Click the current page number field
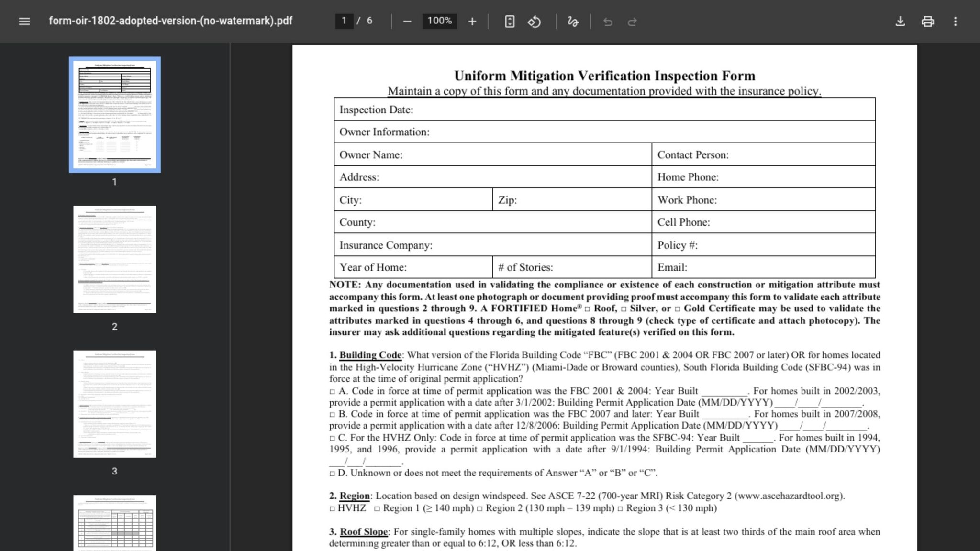Screen dimensions: 980x551 [344, 21]
